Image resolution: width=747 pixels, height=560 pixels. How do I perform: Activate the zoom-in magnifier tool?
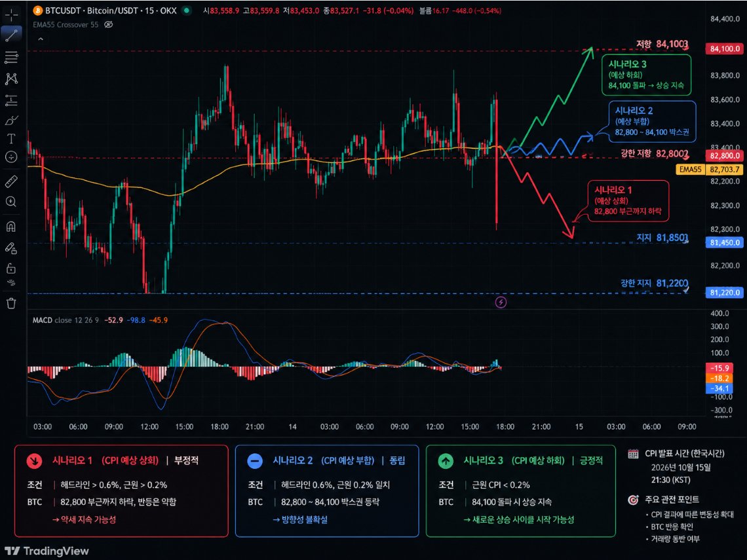tap(11, 202)
